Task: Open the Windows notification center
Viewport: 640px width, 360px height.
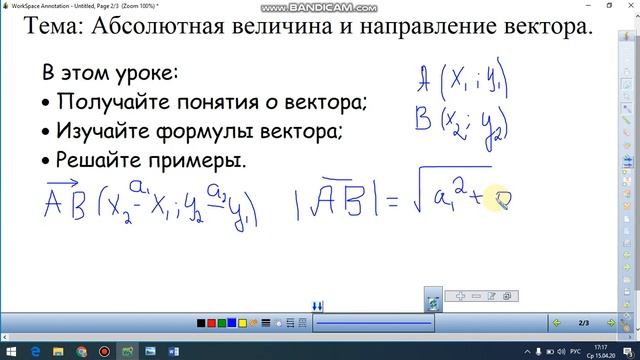Action: tap(629, 351)
